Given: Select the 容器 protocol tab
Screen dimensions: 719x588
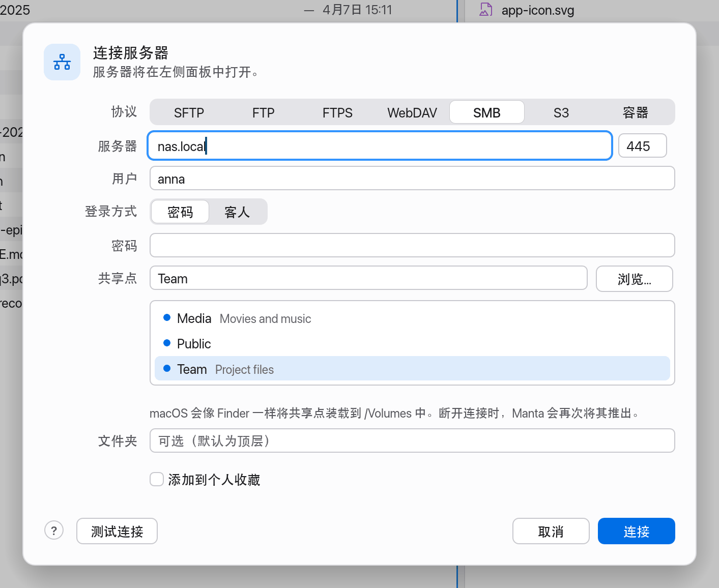Looking at the screenshot, I should coord(636,112).
